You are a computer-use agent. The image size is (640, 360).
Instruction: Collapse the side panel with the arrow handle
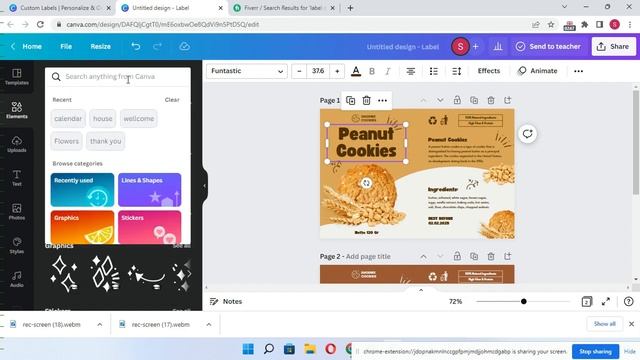coord(204,186)
